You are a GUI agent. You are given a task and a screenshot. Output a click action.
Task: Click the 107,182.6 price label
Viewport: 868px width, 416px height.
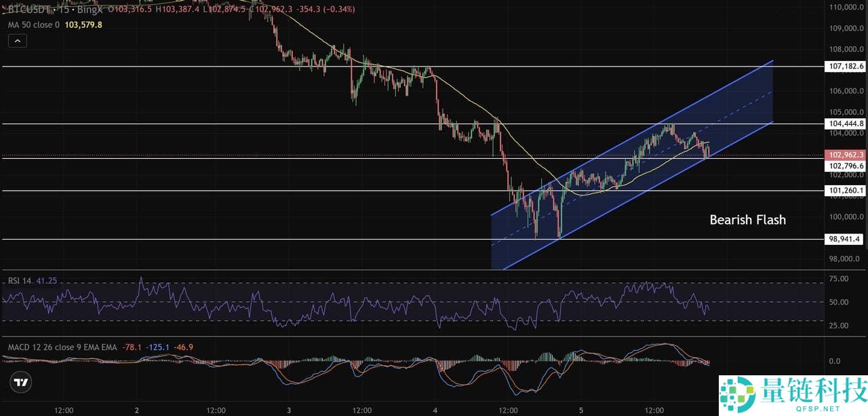click(846, 67)
